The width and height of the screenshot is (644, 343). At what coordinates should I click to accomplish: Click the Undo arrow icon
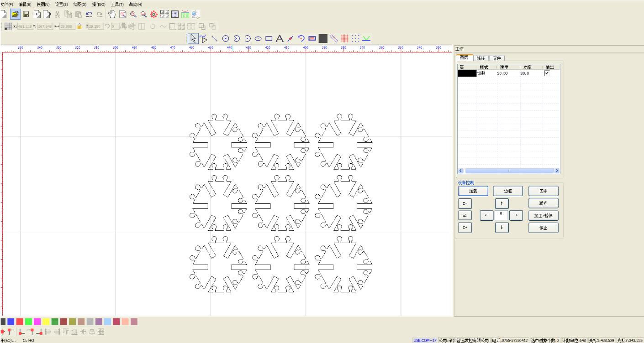(89, 14)
